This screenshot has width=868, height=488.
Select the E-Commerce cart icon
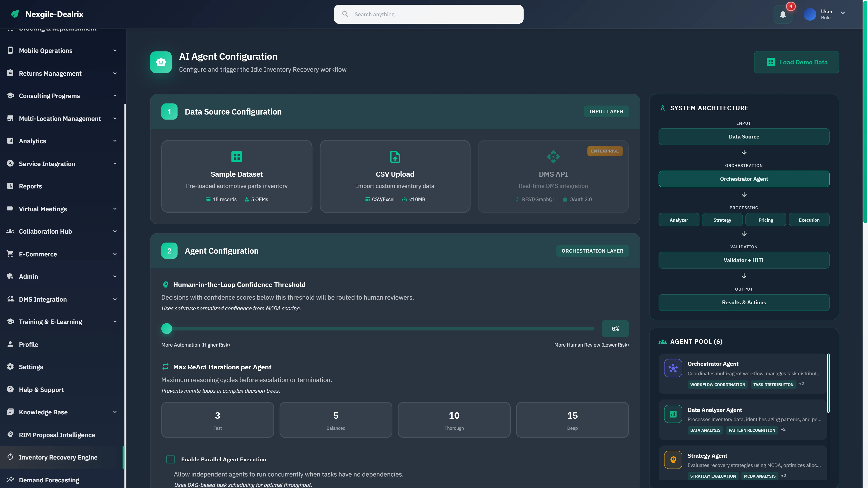tap(10, 254)
